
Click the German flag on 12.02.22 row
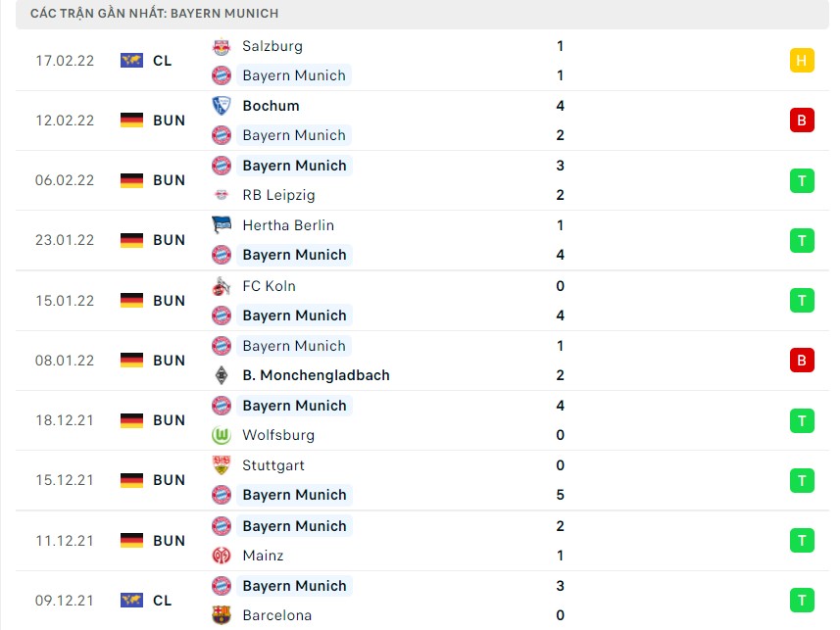(x=131, y=121)
